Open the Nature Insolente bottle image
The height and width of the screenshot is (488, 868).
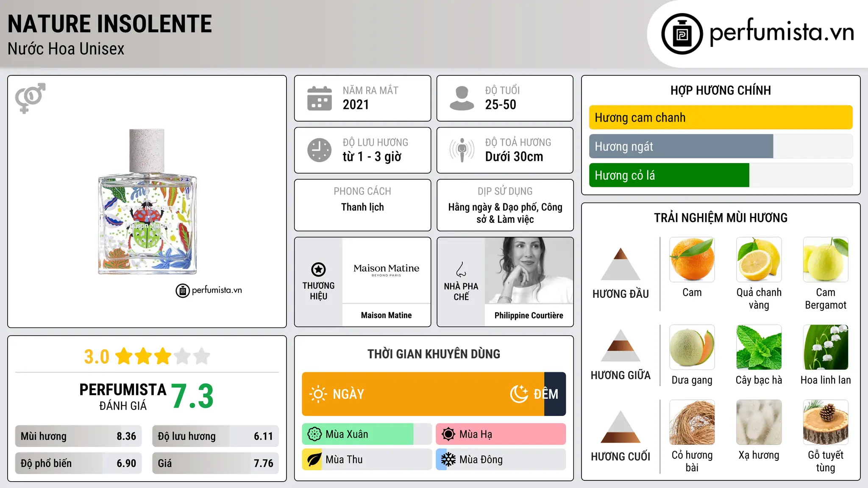point(147,202)
